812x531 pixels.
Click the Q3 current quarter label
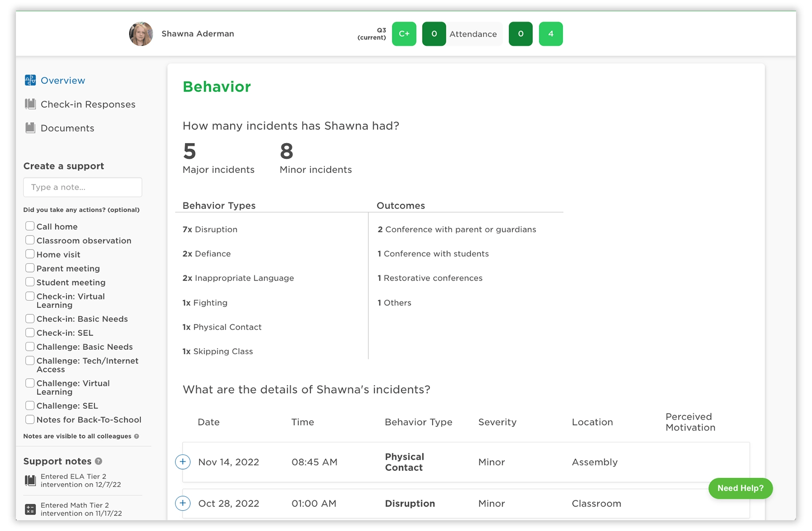coord(372,33)
